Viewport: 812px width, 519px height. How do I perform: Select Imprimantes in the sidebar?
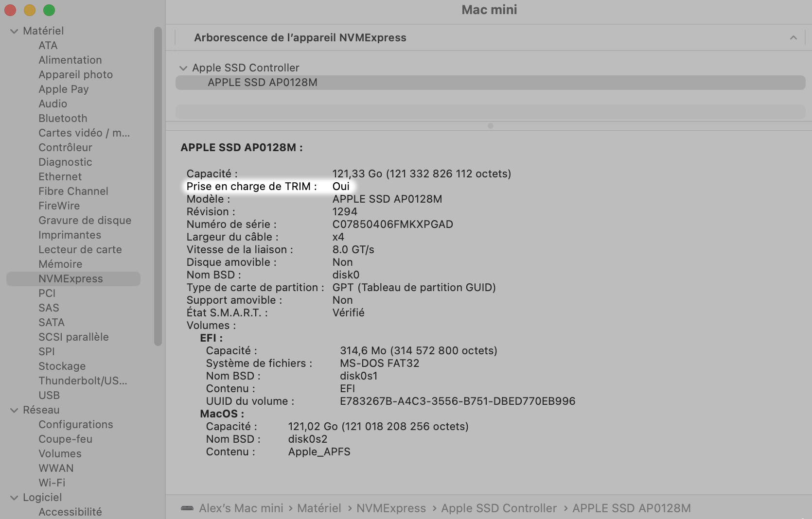(70, 235)
